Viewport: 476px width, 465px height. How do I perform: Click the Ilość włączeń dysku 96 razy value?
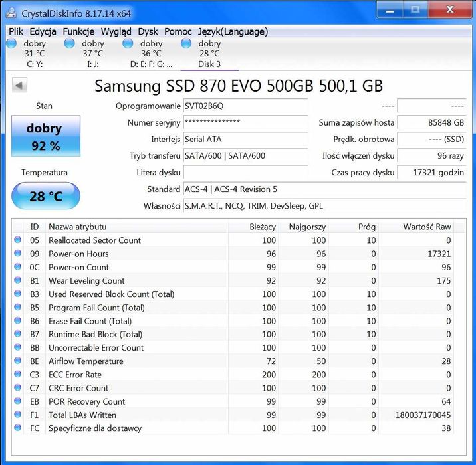431,156
